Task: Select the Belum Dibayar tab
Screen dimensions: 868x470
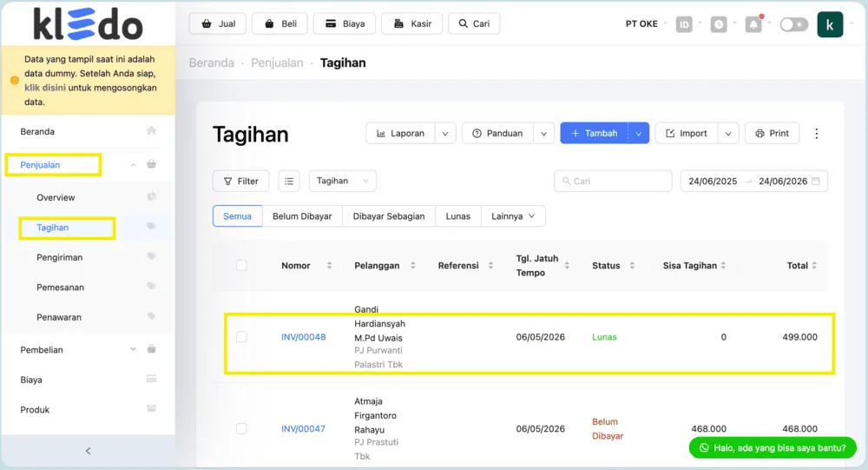Action: pyautogui.click(x=302, y=216)
